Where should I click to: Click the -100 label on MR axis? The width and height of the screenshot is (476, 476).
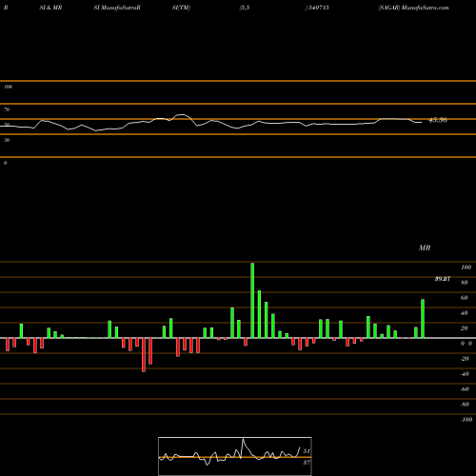point(466,420)
